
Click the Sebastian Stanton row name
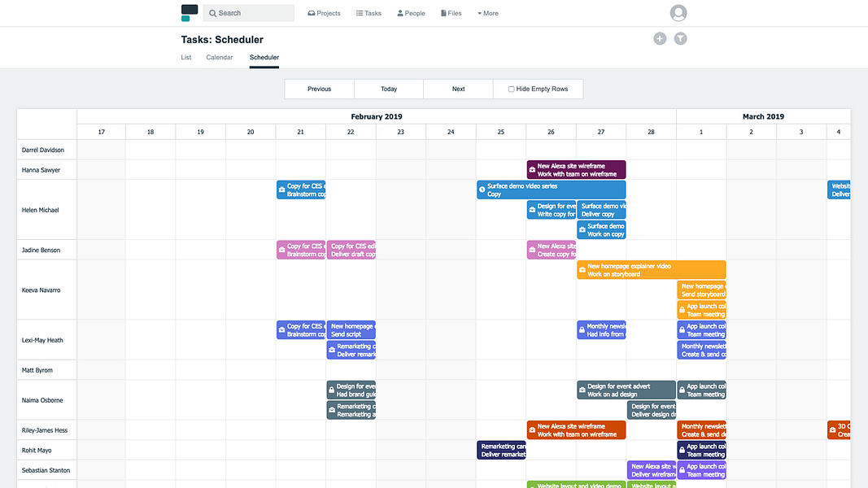[x=46, y=470]
